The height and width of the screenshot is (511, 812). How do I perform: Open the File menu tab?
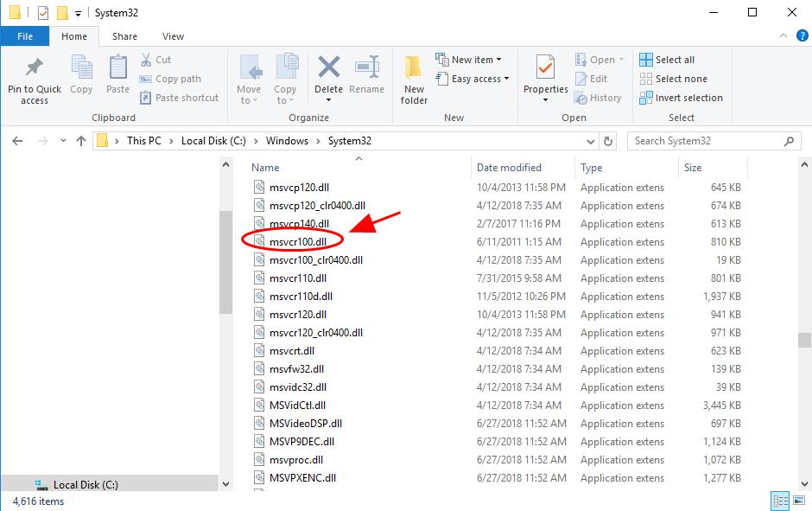point(25,36)
